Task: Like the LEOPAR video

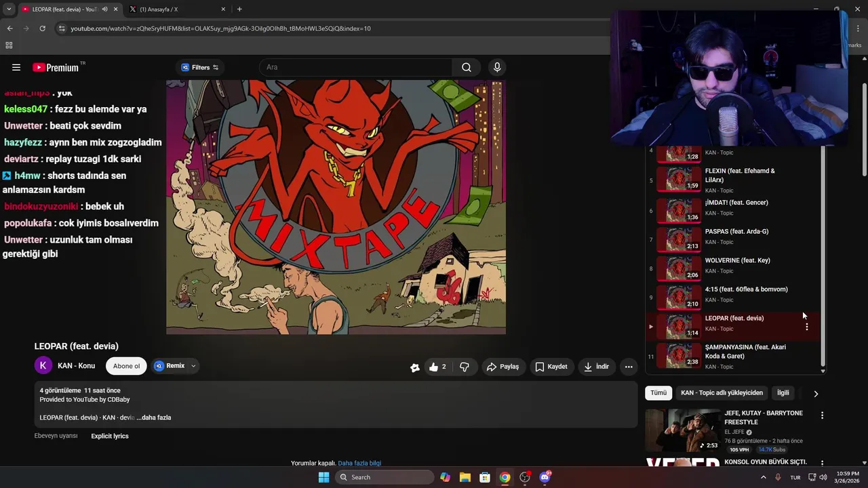Action: tap(437, 367)
